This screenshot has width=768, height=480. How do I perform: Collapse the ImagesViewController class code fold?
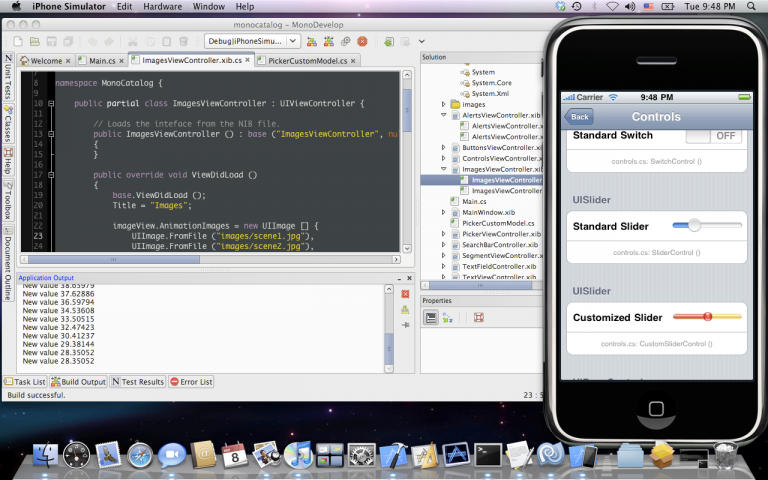point(49,104)
